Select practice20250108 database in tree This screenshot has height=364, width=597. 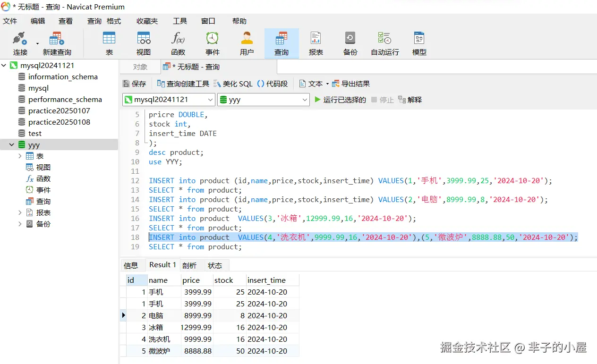[59, 122]
